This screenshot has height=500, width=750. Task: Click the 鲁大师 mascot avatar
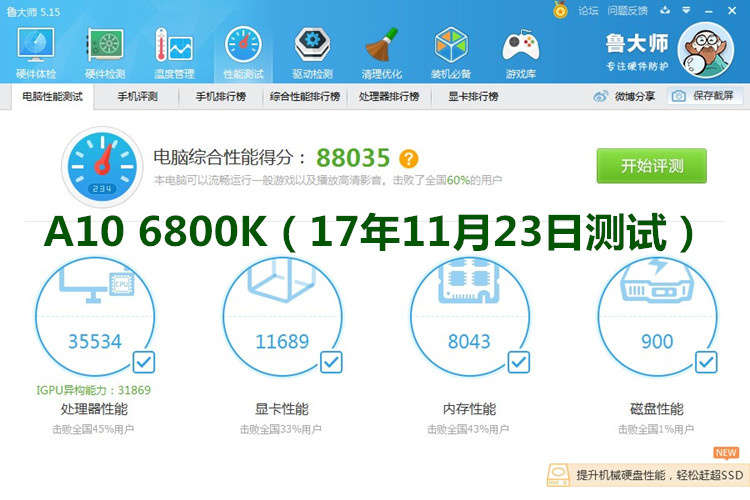coord(706,49)
